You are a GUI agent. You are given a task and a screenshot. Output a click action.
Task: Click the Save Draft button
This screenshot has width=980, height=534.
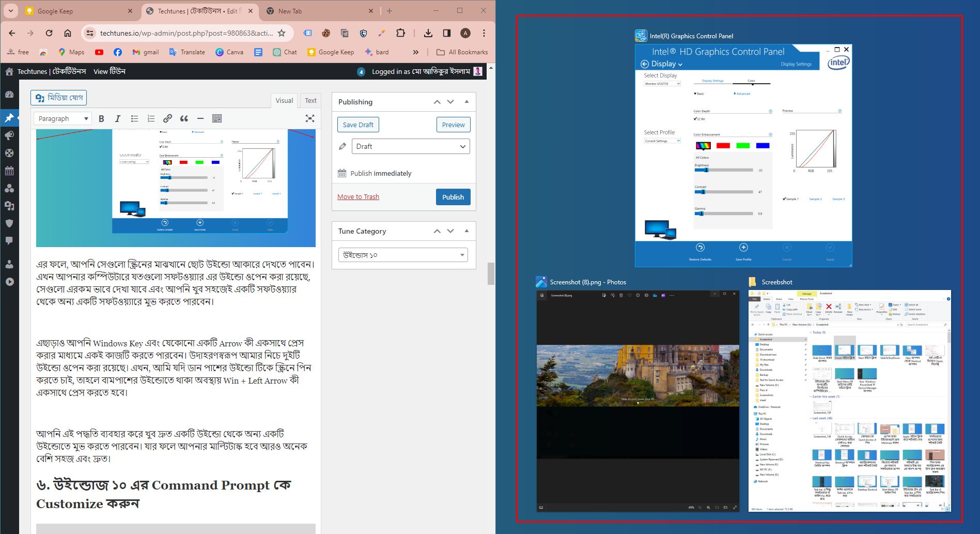pos(358,125)
